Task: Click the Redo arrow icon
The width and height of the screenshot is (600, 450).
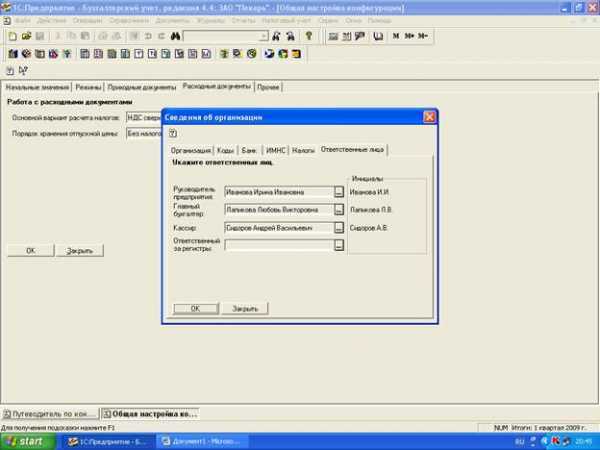Action: [161, 36]
